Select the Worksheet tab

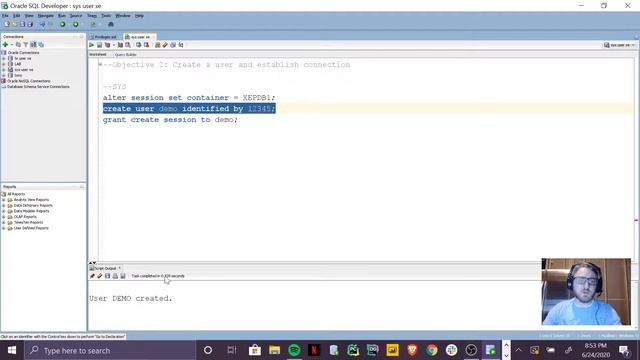point(98,54)
